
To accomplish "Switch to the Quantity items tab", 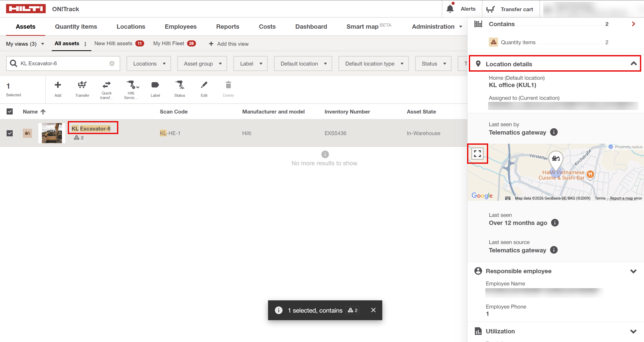I will pos(76,27).
